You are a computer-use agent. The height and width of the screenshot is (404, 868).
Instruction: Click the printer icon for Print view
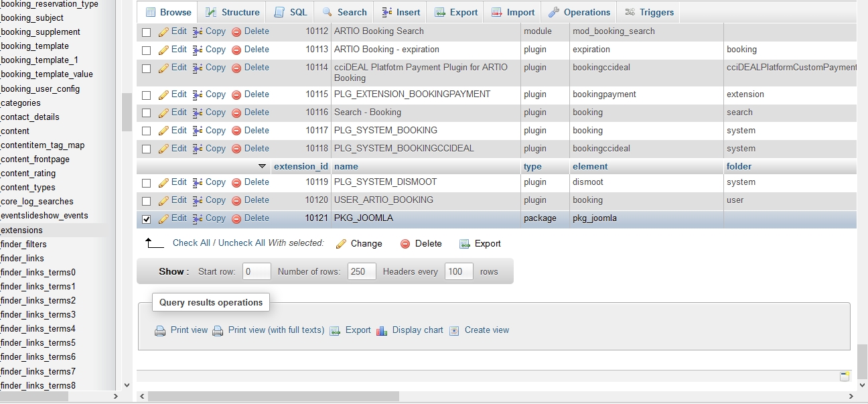point(160,330)
